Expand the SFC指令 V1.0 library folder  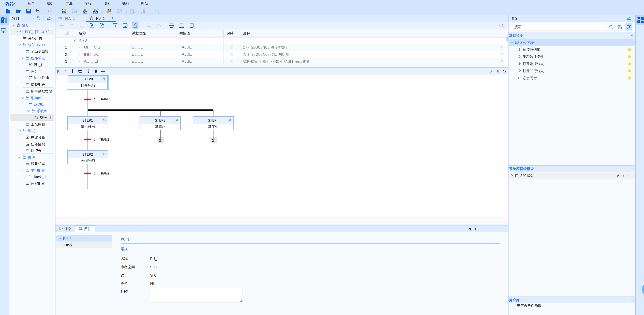(512, 176)
